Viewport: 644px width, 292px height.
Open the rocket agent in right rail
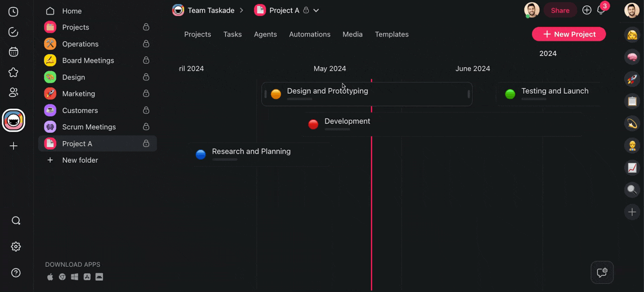tap(632, 79)
